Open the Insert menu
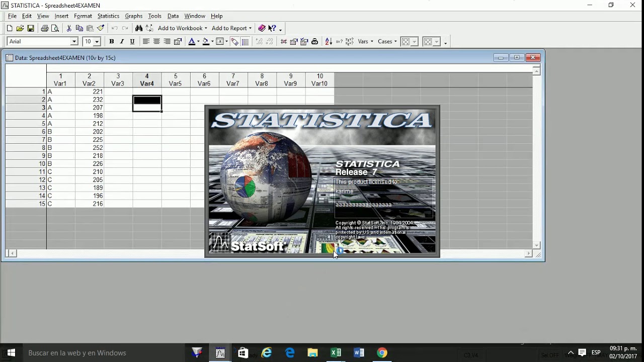The width and height of the screenshot is (644, 362). 61,16
